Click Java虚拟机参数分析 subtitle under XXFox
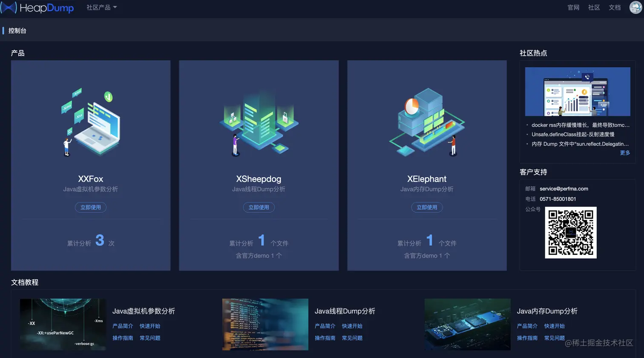Viewport: 644px width, 358px height. coord(91,189)
